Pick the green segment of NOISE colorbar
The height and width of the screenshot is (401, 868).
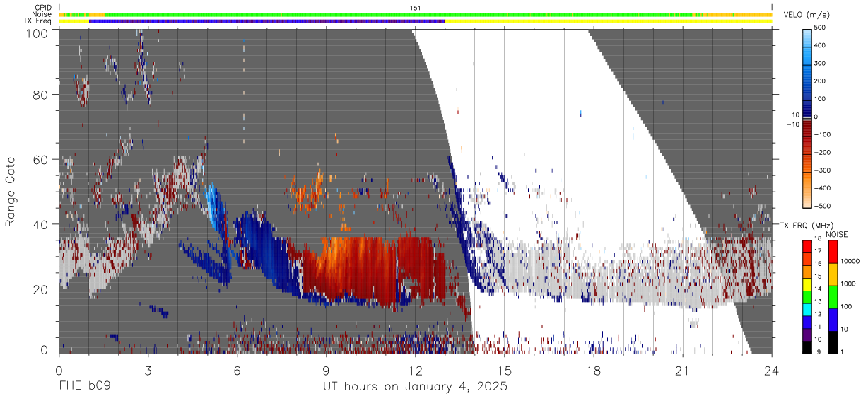pyautogui.click(x=832, y=296)
